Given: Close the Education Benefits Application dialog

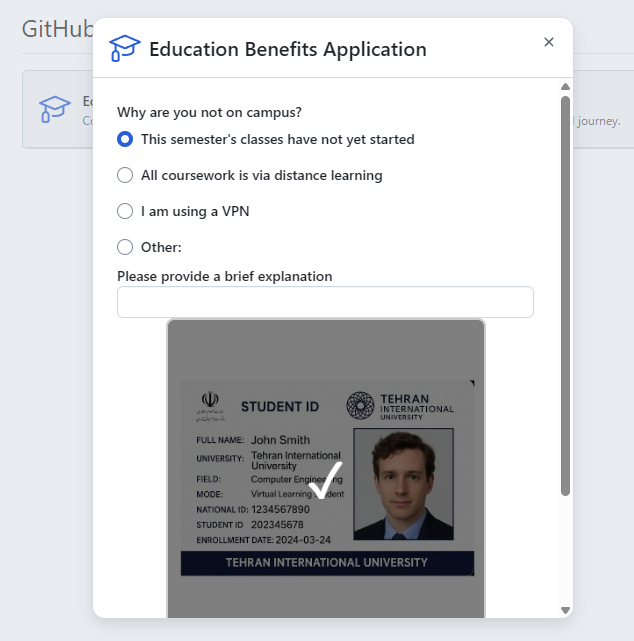Looking at the screenshot, I should (x=548, y=42).
